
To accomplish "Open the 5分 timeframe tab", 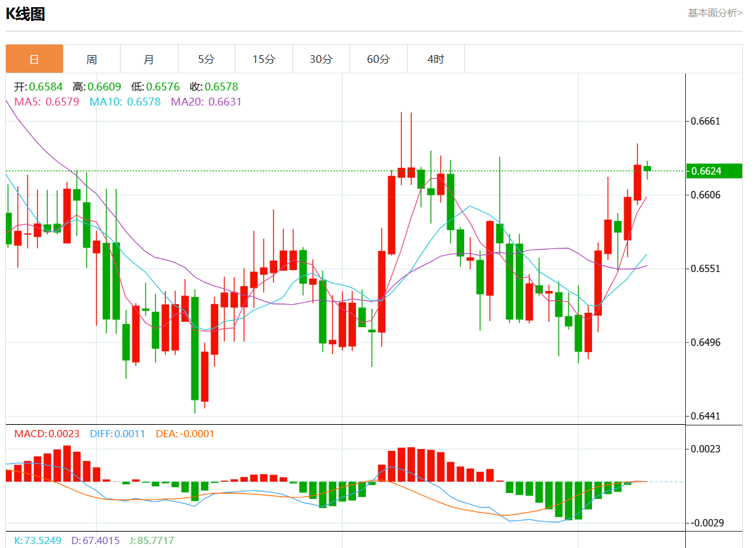I will point(207,59).
